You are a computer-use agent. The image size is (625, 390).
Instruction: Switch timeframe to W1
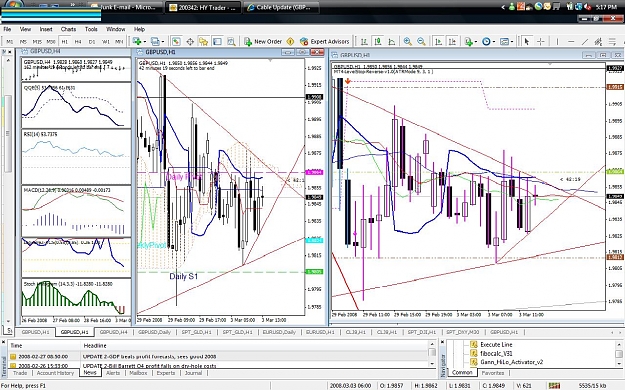(x=106, y=41)
